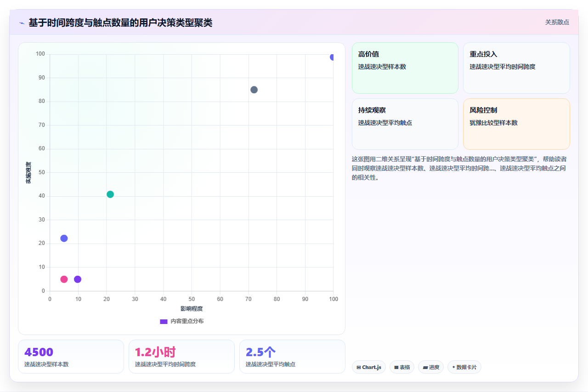The height and width of the screenshot is (392, 588).
Task: Click the 实施难度 y-axis title
Action: (28, 173)
